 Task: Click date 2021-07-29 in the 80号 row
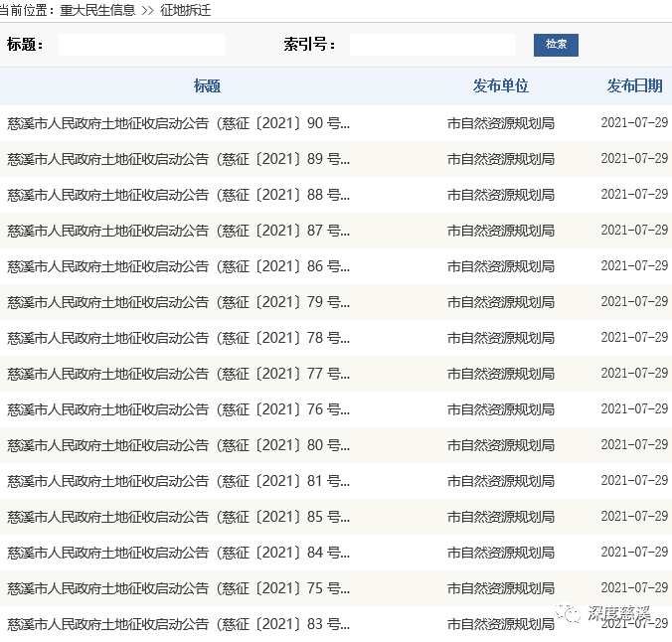tap(634, 445)
